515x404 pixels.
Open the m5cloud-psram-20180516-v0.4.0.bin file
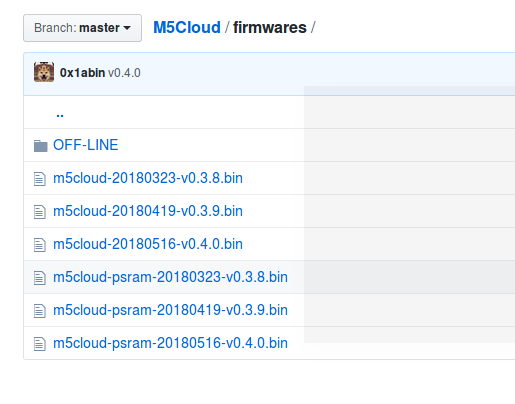pos(170,343)
